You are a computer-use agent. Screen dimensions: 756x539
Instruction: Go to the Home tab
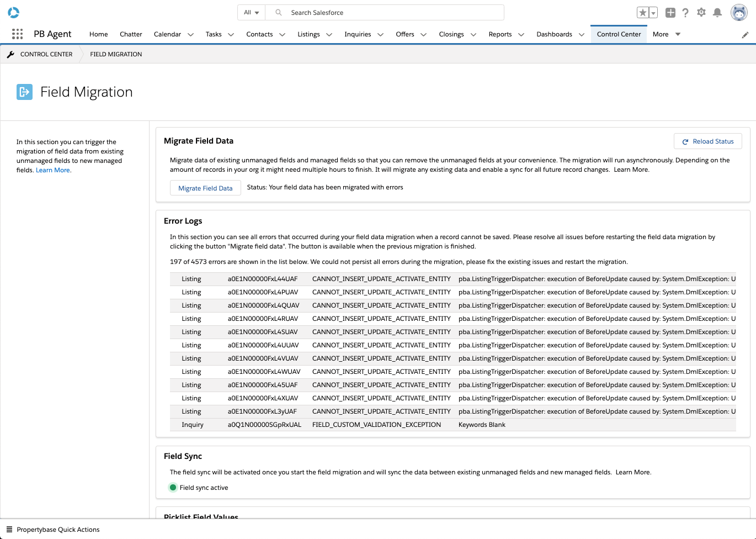(x=99, y=34)
